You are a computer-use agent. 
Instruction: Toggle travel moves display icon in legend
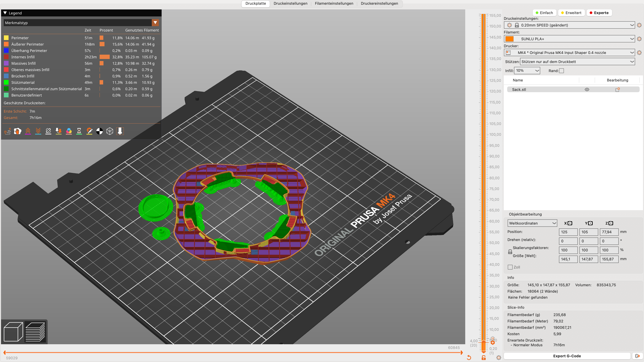click(8, 131)
